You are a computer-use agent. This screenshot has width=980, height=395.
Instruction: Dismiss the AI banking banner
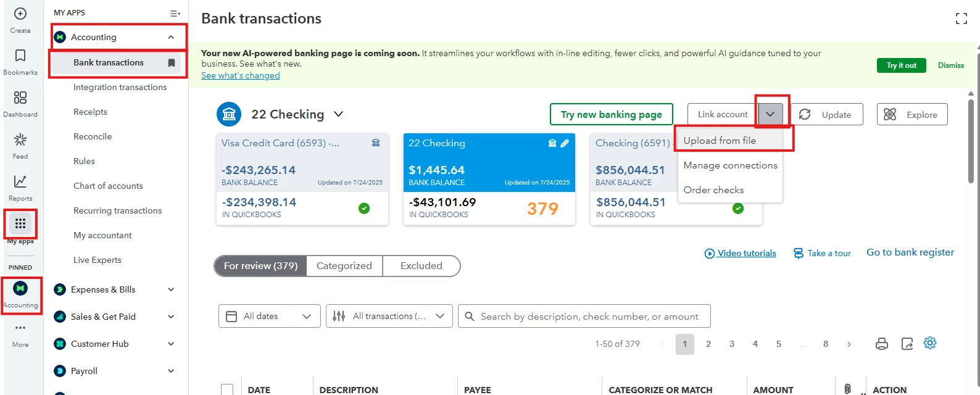click(x=951, y=65)
